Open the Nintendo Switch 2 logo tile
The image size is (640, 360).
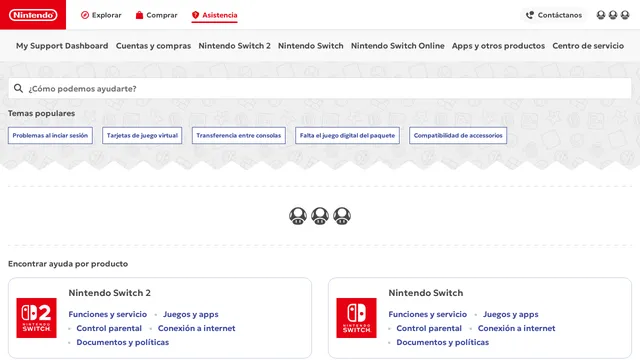click(x=36, y=318)
